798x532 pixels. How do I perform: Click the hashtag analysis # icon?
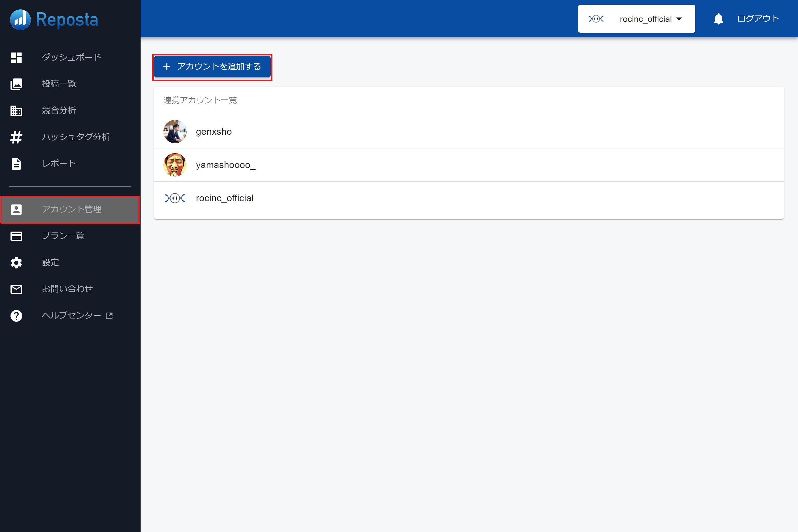[16, 137]
